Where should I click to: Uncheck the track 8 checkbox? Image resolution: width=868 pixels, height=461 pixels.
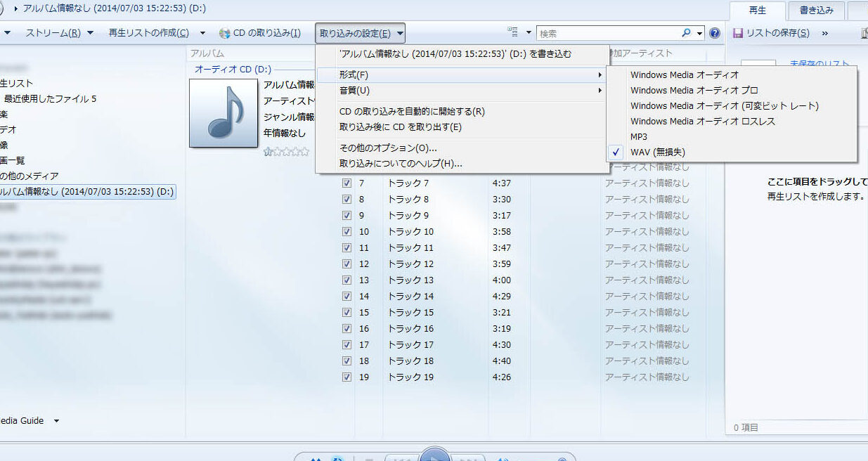(346, 199)
